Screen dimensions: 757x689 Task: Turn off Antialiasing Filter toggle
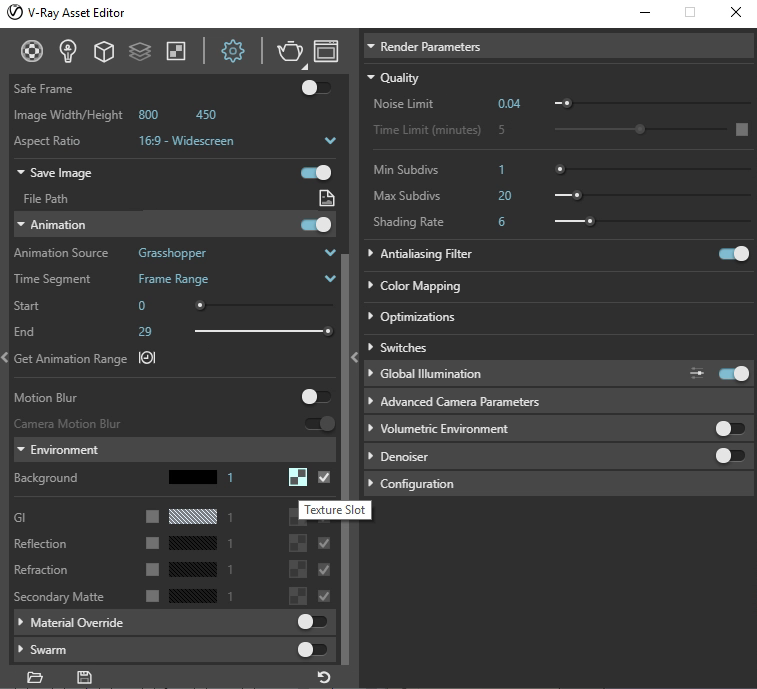click(734, 253)
